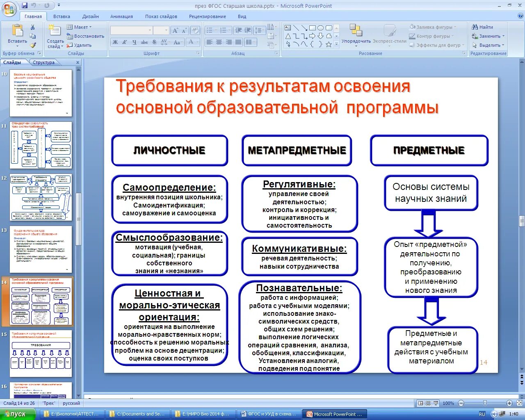525x420 pixels.
Task: Select slide 11 thumbnail
Action: click(41, 145)
